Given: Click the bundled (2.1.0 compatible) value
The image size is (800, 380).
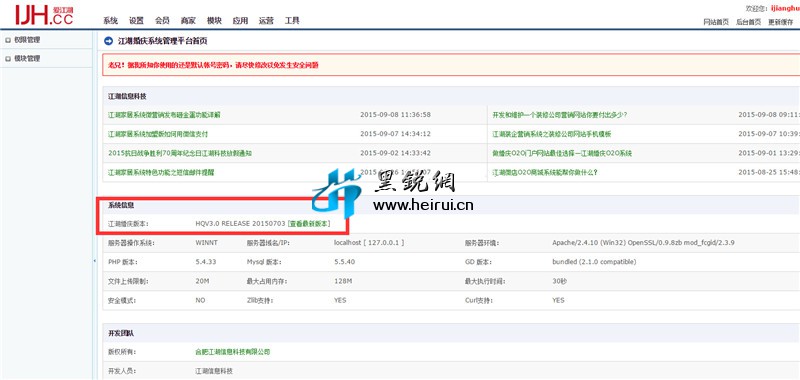Looking at the screenshot, I should point(594,262).
